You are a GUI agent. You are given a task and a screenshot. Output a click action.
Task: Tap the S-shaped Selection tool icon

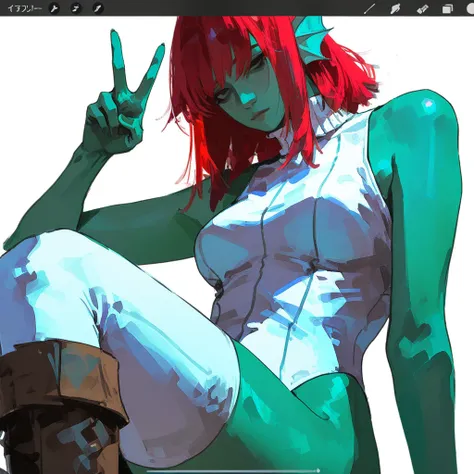coord(76,8)
